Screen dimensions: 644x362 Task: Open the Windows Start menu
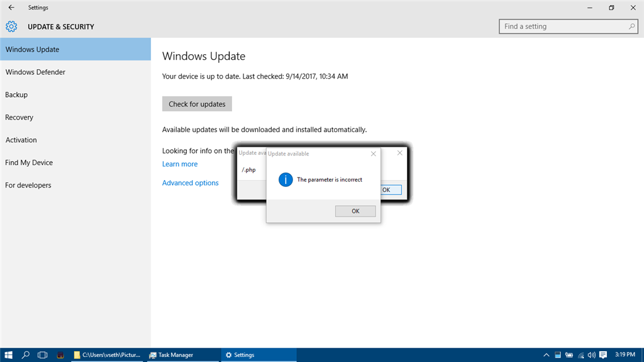click(8, 355)
